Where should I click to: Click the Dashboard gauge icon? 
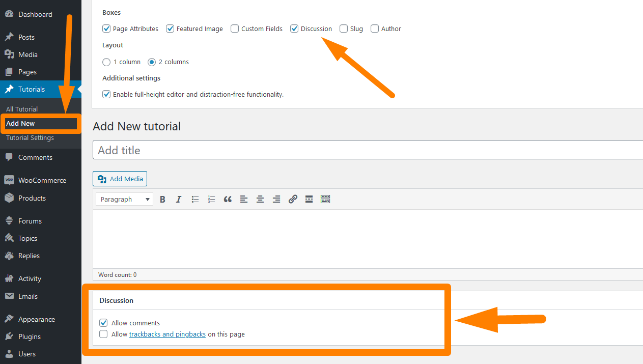pos(9,14)
